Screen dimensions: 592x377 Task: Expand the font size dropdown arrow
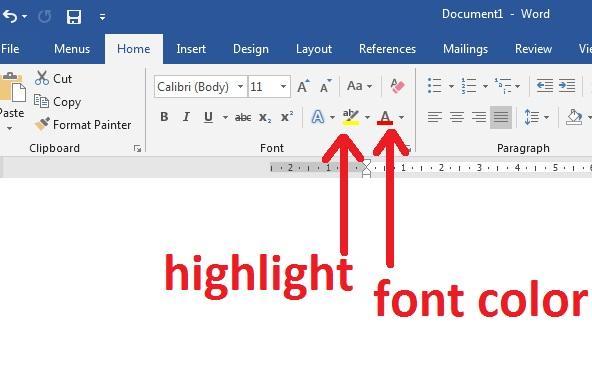[x=283, y=86]
